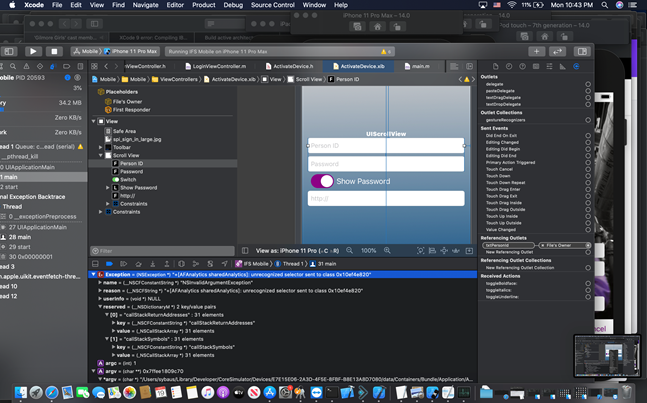Show the Test navigator
The width and height of the screenshot is (647, 403).
click(x=40, y=66)
